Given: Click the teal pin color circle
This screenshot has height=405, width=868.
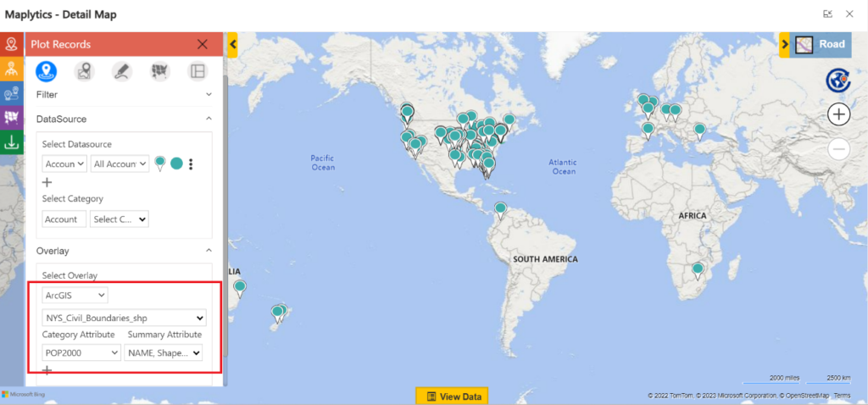Looking at the screenshot, I should click(176, 164).
